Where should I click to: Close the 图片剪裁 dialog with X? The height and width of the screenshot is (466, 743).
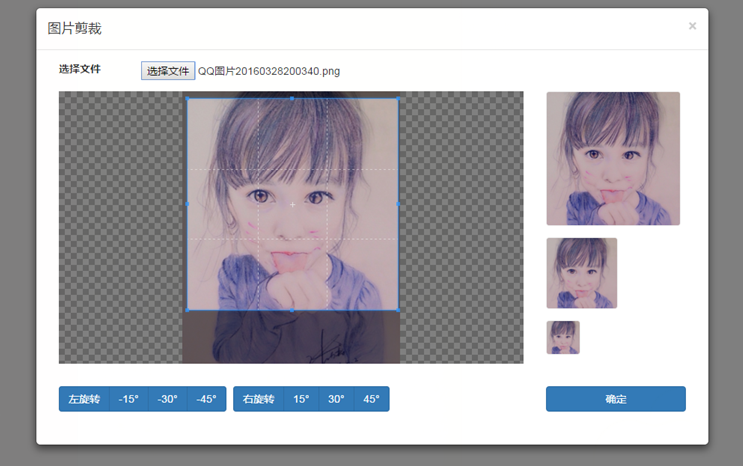tap(692, 26)
